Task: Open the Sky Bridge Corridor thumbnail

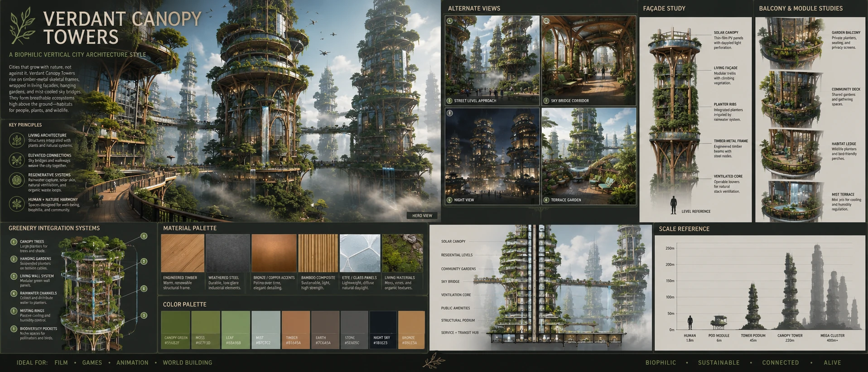Action: click(589, 61)
